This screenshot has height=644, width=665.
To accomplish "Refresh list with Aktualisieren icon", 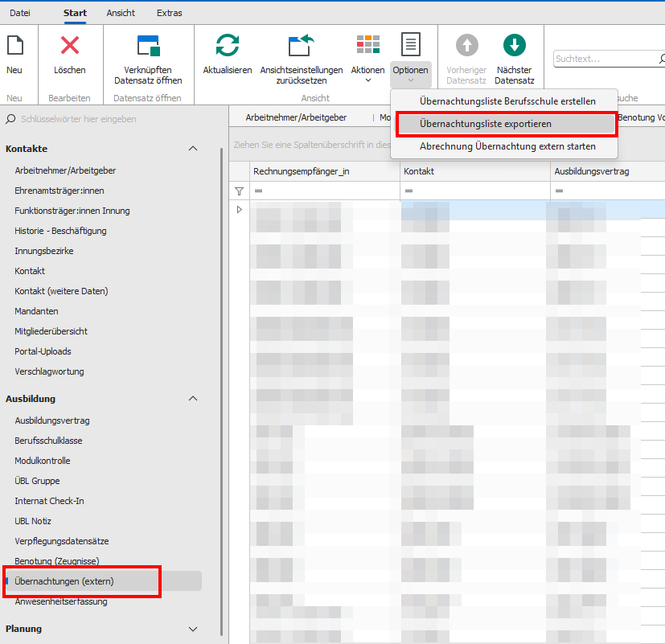I will coord(228,45).
